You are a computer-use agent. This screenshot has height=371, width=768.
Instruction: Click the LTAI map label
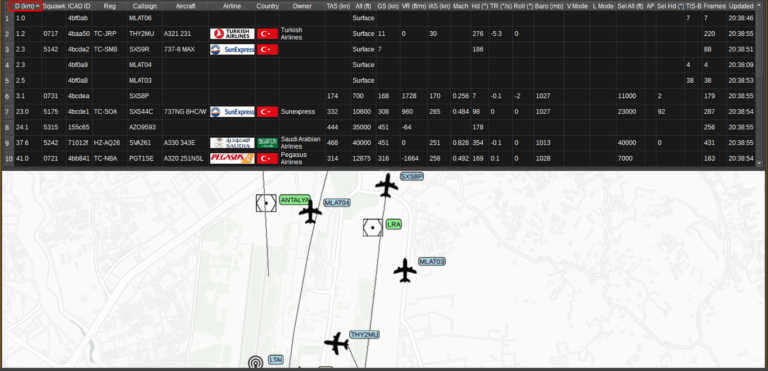pos(276,360)
